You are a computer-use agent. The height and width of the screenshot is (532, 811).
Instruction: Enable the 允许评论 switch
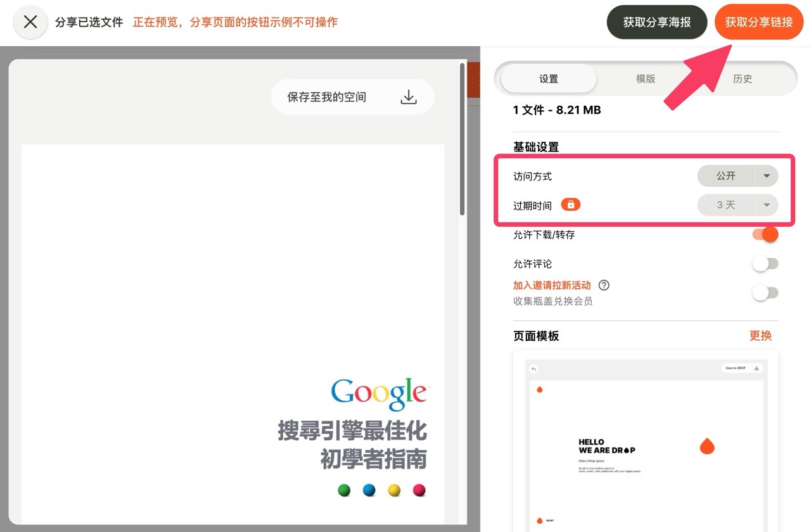pyautogui.click(x=765, y=263)
